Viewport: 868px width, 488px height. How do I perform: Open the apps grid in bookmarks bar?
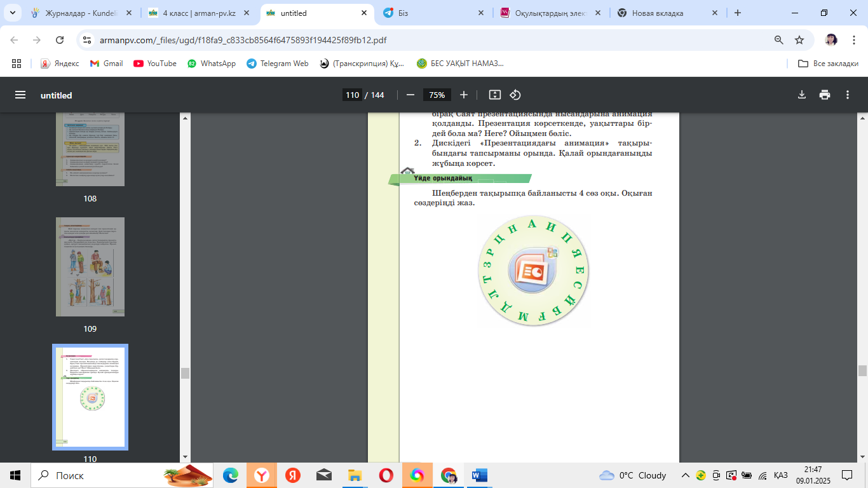coord(17,64)
